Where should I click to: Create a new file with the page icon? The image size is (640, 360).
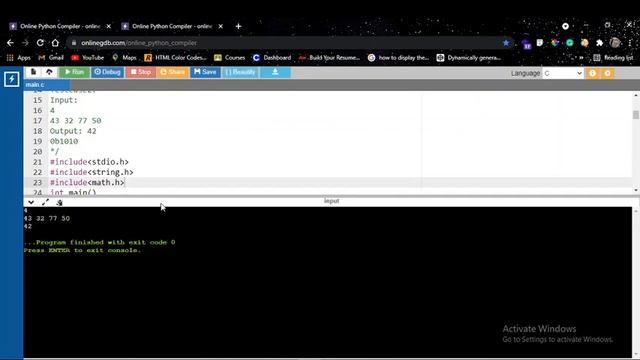[x=33, y=72]
